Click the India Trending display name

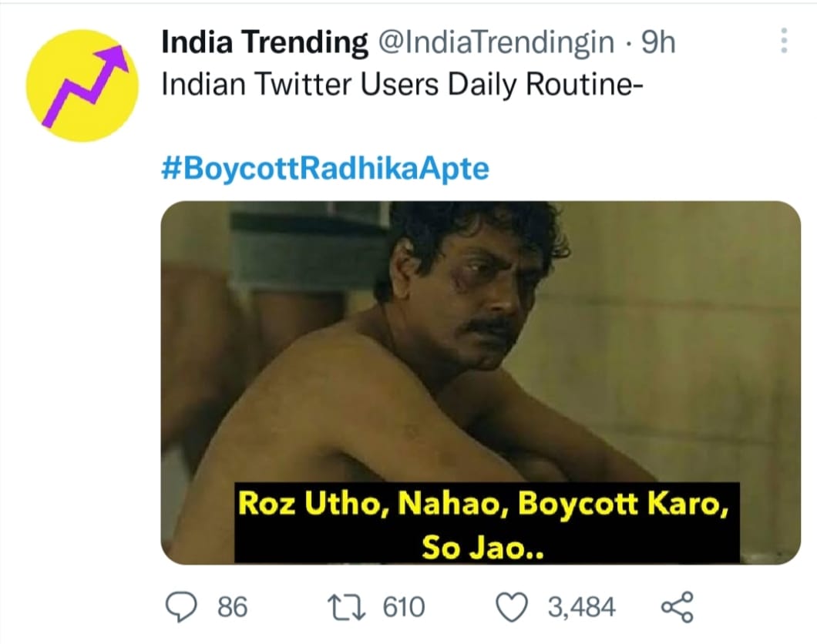[x=264, y=44]
